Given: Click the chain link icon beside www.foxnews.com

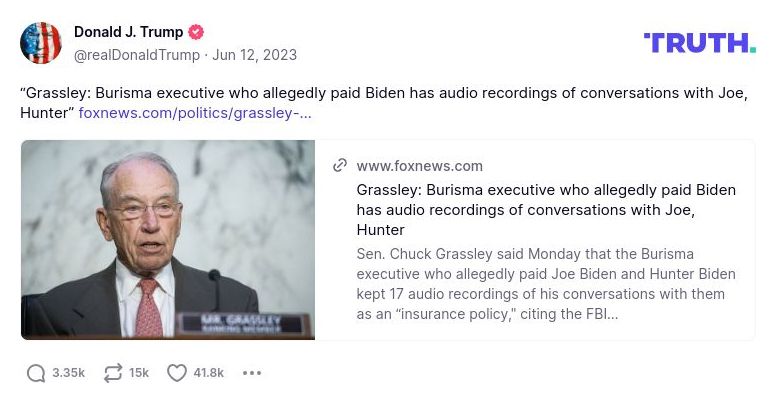Looking at the screenshot, I should click(x=340, y=166).
